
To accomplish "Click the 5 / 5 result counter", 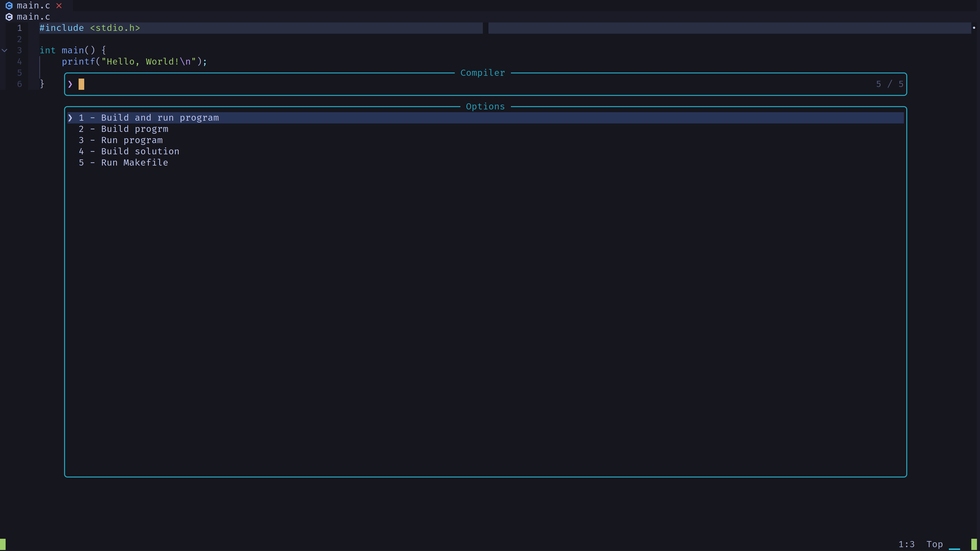I will click(x=889, y=84).
